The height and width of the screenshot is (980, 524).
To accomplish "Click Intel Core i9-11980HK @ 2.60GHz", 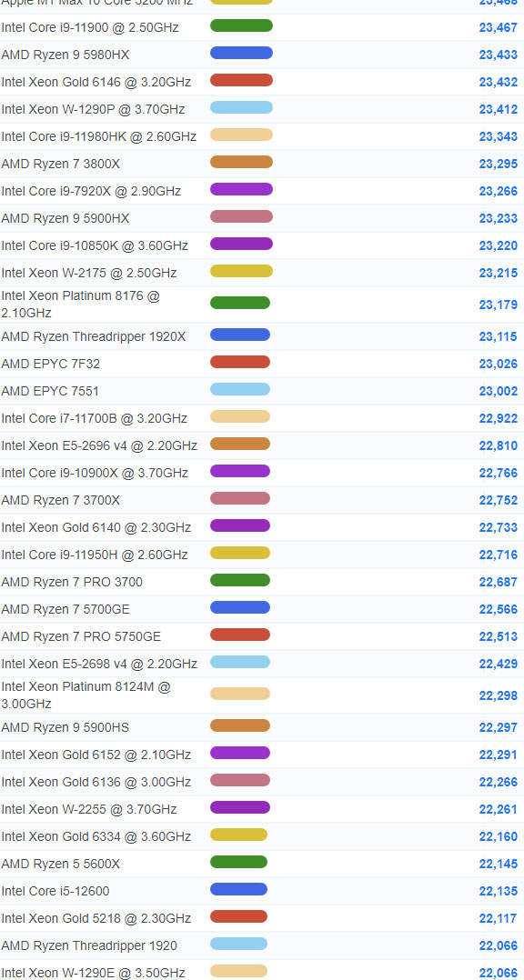I will click(99, 136).
